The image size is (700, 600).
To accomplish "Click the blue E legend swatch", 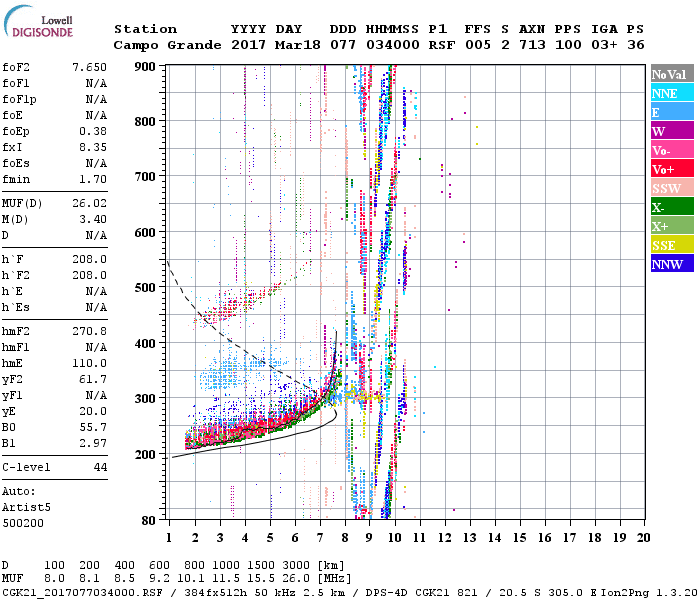I will click(669, 112).
